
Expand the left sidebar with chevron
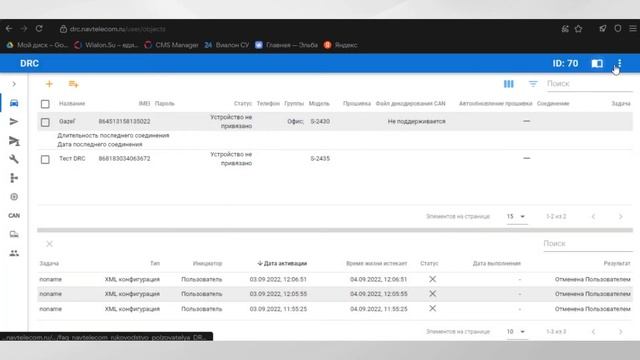pos(14,84)
